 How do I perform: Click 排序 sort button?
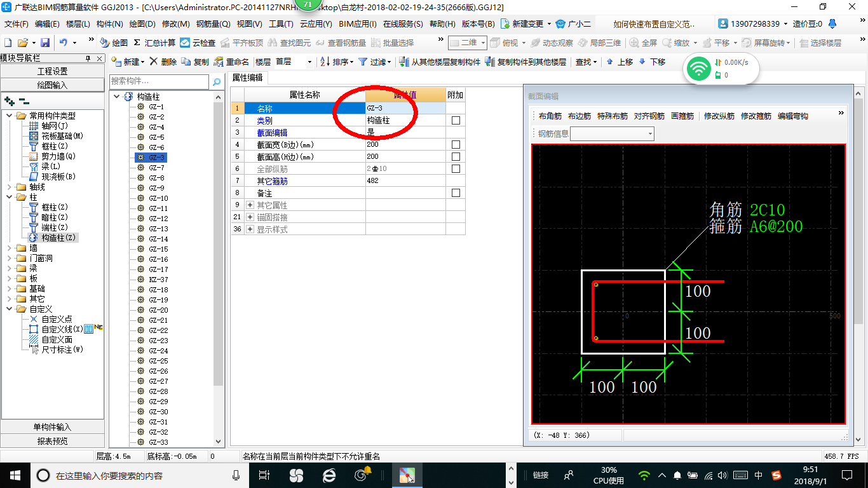tap(336, 62)
